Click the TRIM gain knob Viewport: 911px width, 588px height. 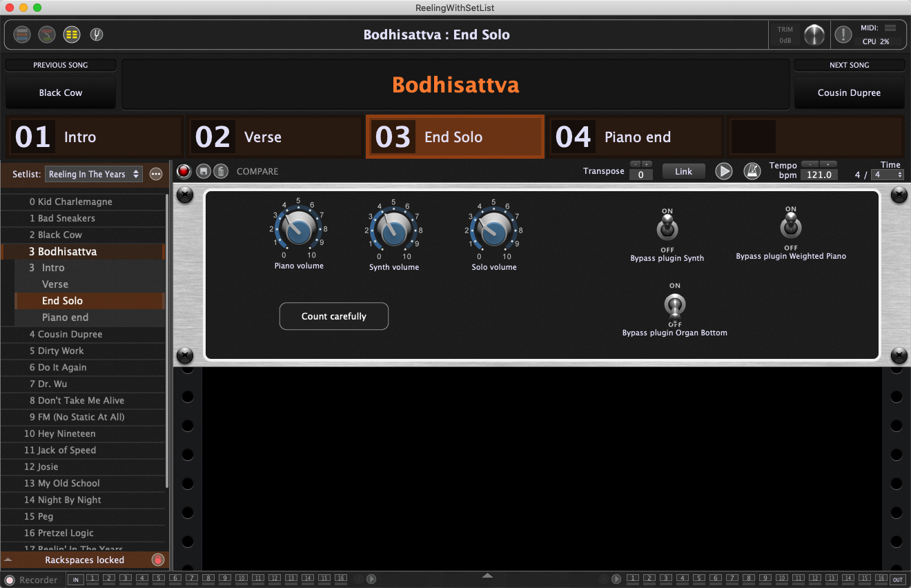[814, 35]
